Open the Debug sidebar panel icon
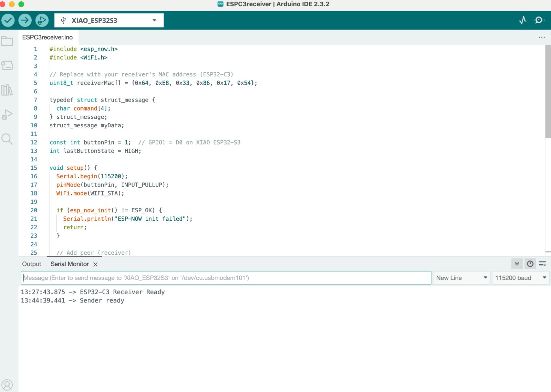The height and width of the screenshot is (392, 551). pyautogui.click(x=7, y=115)
